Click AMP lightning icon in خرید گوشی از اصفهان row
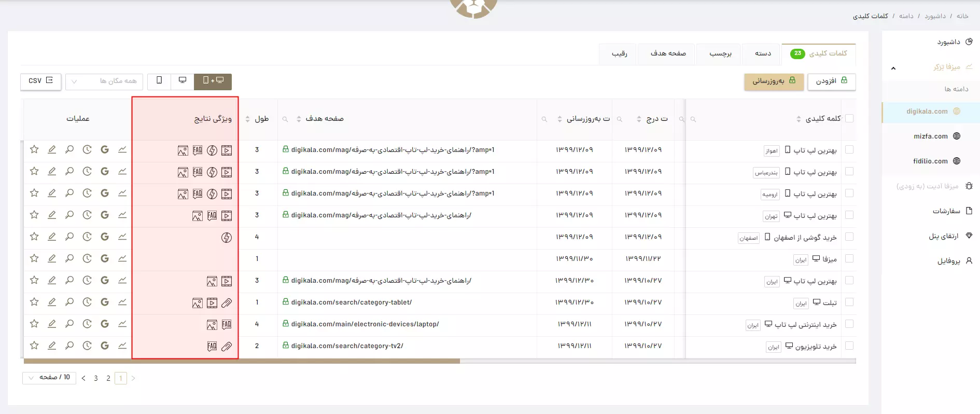The height and width of the screenshot is (414, 980). (x=227, y=238)
